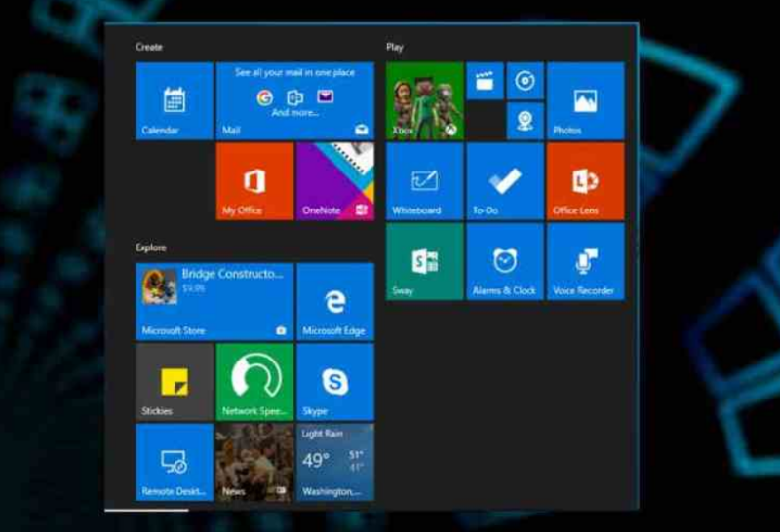Open the Stickies app tile
The width and height of the screenshot is (780, 532).
[x=174, y=381]
